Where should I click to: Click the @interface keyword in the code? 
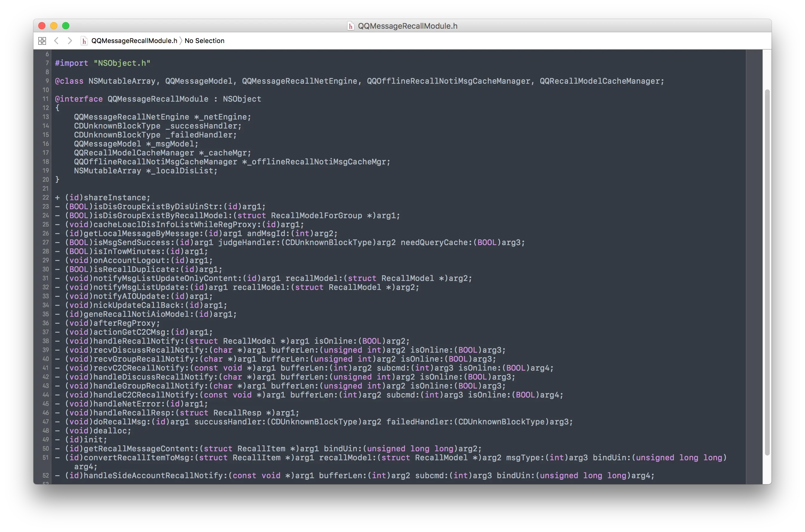click(79, 99)
